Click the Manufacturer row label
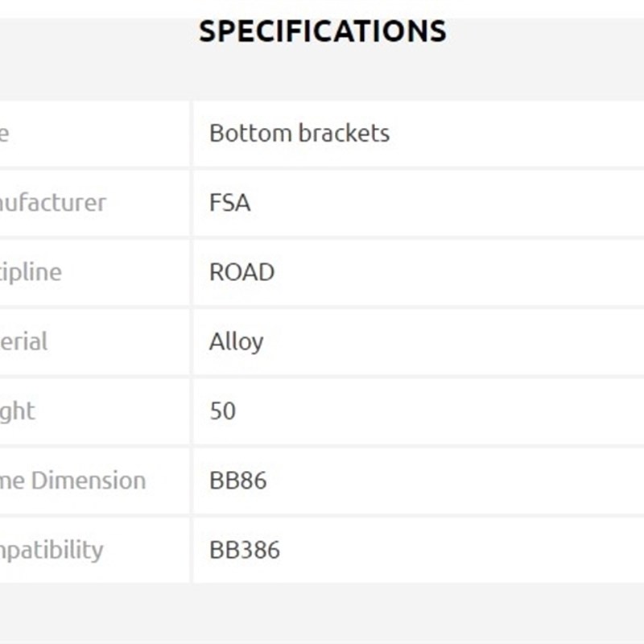644x644 pixels. point(52,202)
